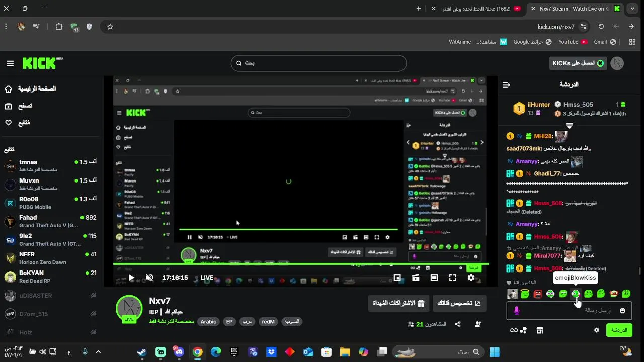Open player settings gear
This screenshot has height=362, width=644.
tap(471, 277)
